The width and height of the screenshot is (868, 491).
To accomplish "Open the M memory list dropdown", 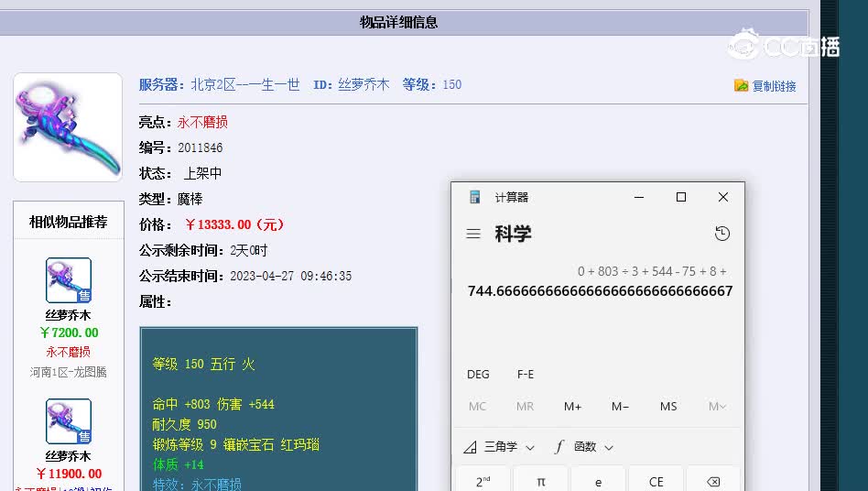I will coord(717,407).
